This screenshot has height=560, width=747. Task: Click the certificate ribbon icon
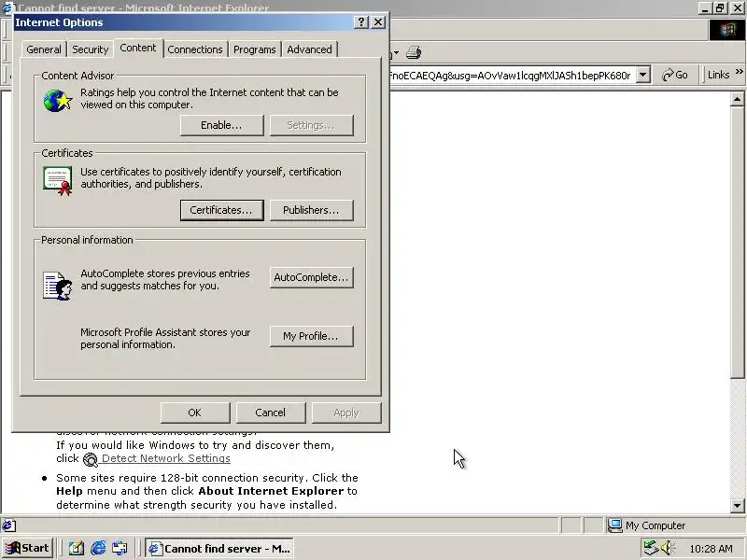point(58,181)
